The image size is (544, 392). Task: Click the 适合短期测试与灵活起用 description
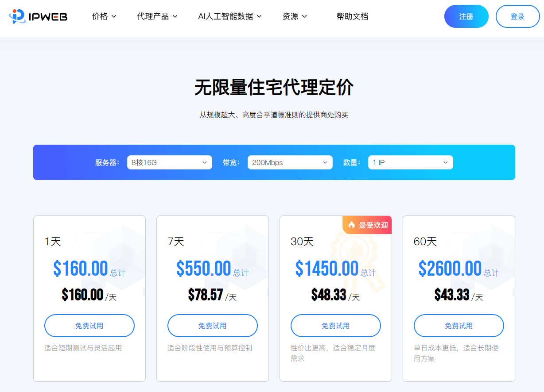point(83,348)
